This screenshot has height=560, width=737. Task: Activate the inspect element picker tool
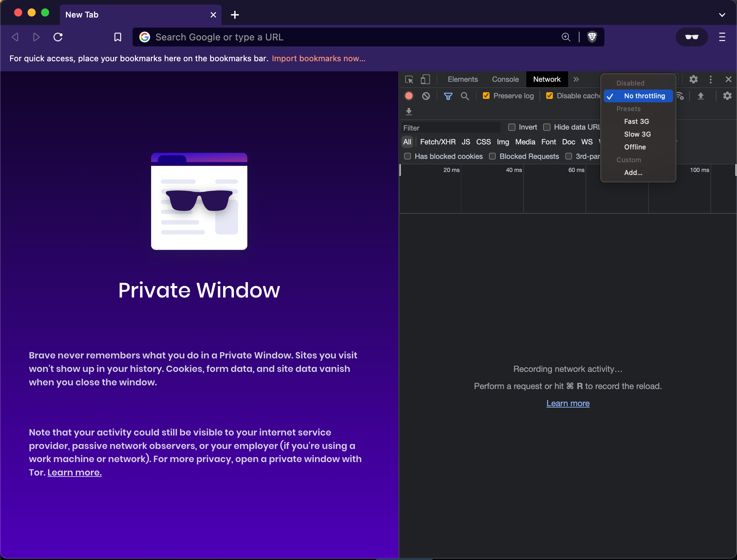click(x=409, y=79)
